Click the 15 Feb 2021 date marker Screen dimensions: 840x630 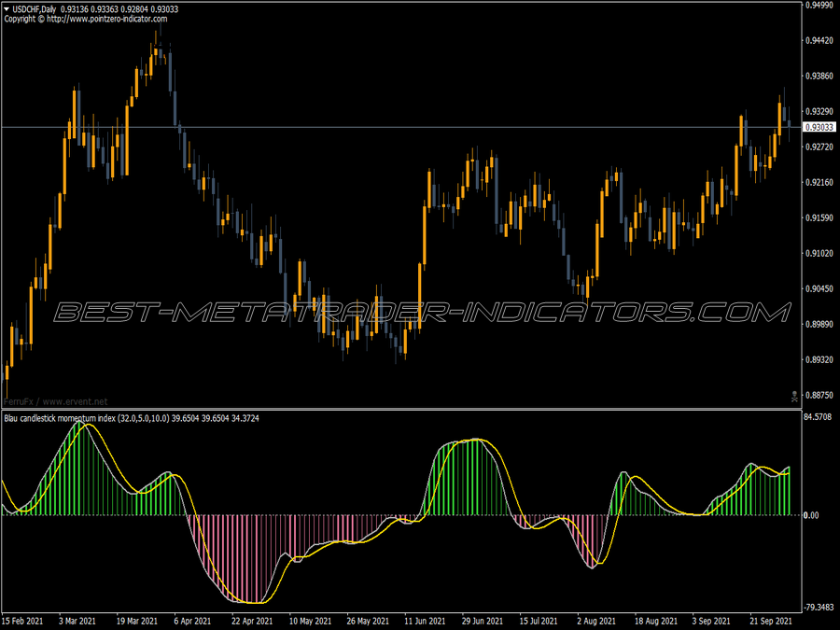[x=22, y=622]
